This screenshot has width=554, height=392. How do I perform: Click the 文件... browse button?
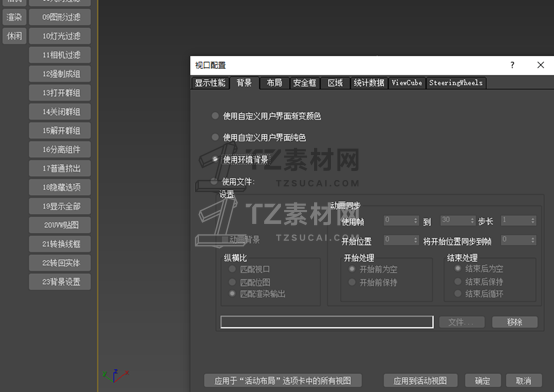pyautogui.click(x=462, y=322)
